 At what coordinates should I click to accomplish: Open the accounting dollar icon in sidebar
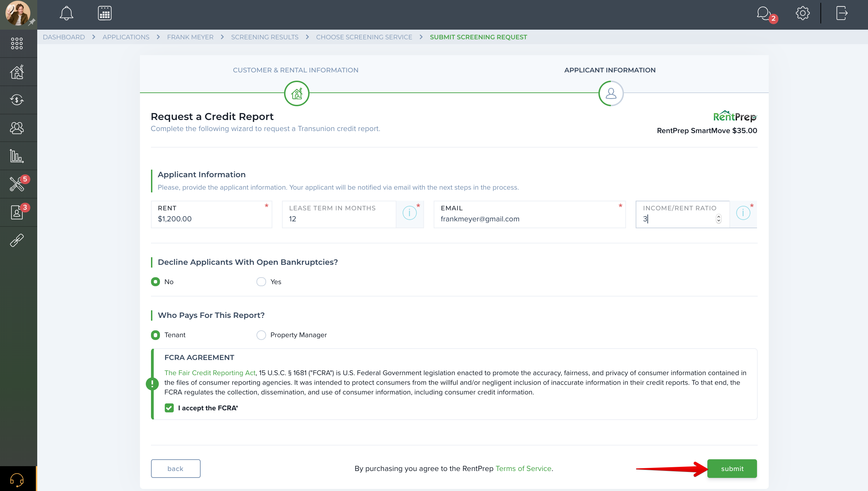pyautogui.click(x=17, y=100)
